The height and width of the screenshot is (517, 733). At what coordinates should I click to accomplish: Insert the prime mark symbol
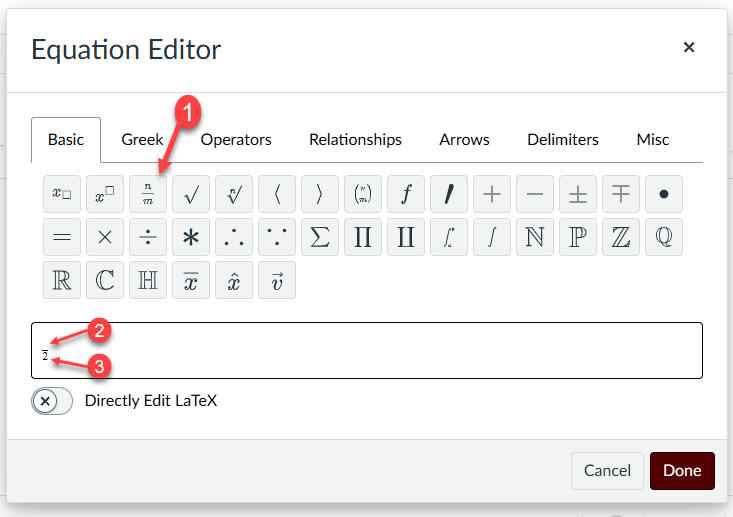[x=449, y=194]
